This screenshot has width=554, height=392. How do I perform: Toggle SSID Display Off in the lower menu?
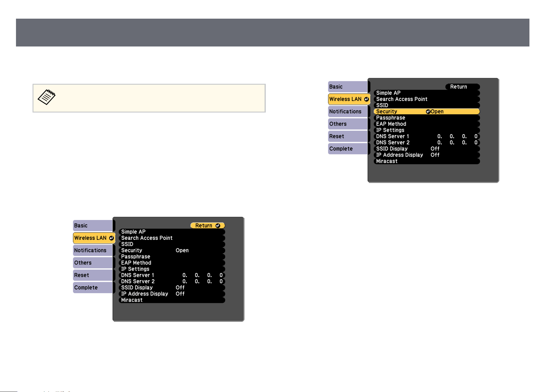tap(172, 288)
